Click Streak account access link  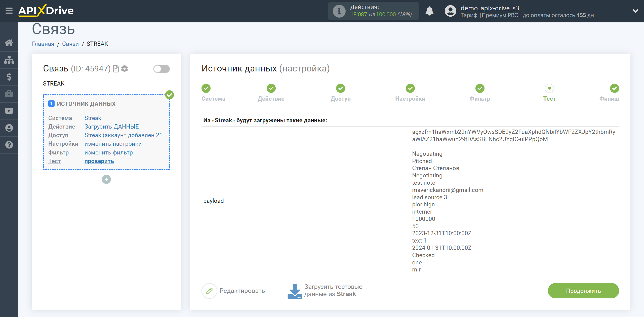(x=123, y=135)
